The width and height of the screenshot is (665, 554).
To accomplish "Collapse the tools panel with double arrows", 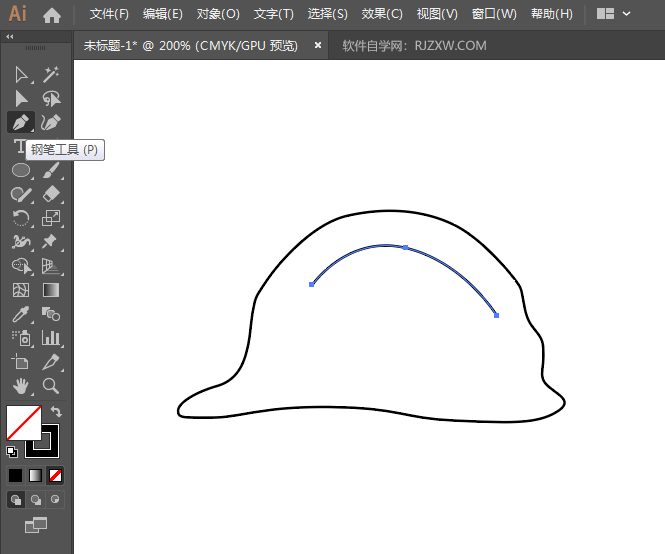I will click(x=10, y=37).
